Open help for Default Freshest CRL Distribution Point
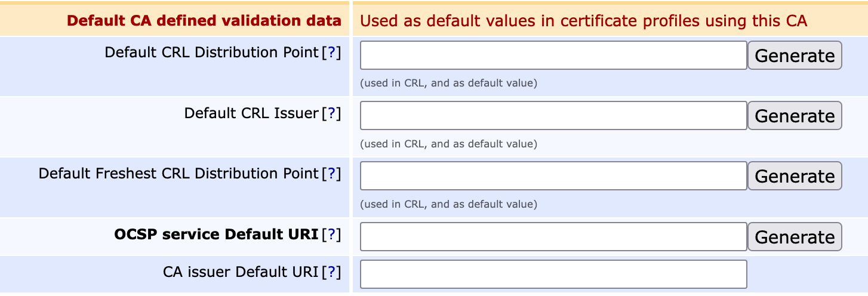Screen dimensions: 868x296 pyautogui.click(x=331, y=174)
